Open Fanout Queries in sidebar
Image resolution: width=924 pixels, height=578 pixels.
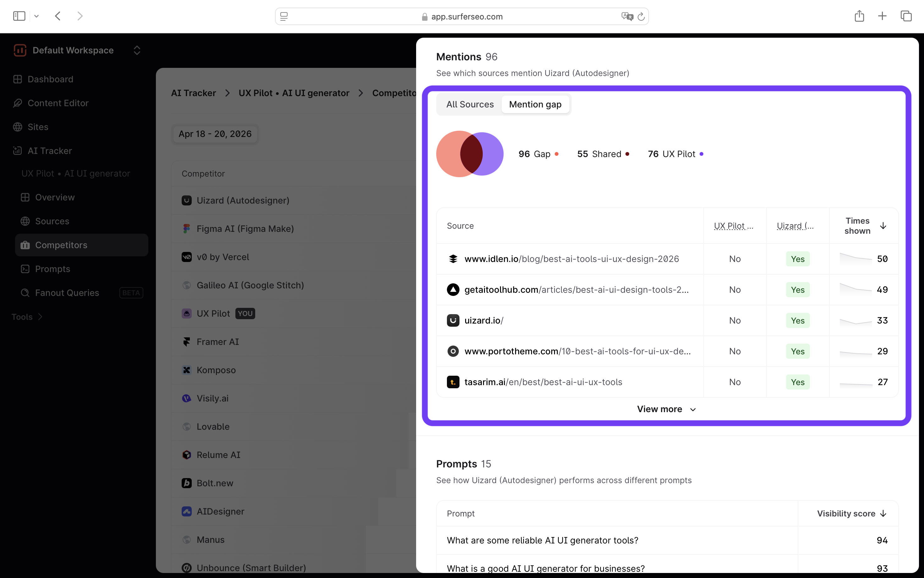[67, 293]
